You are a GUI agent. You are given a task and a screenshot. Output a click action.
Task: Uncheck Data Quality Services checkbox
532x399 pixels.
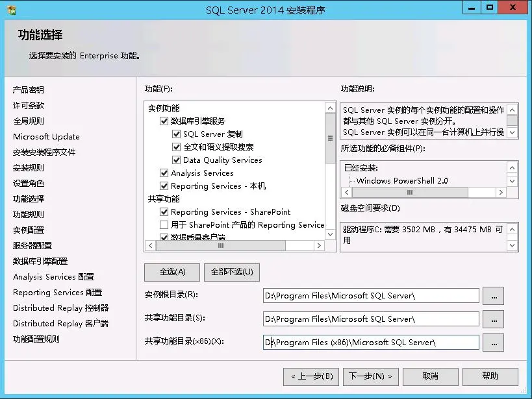point(176,160)
